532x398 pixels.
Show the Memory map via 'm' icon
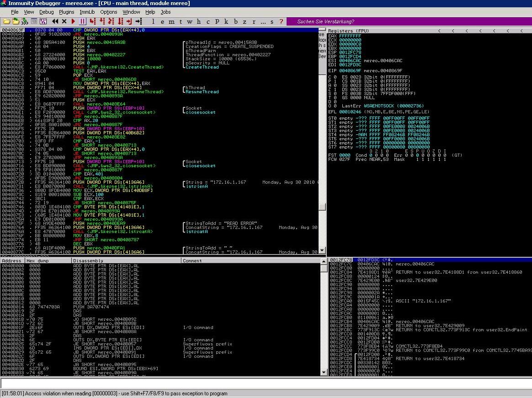[172, 21]
